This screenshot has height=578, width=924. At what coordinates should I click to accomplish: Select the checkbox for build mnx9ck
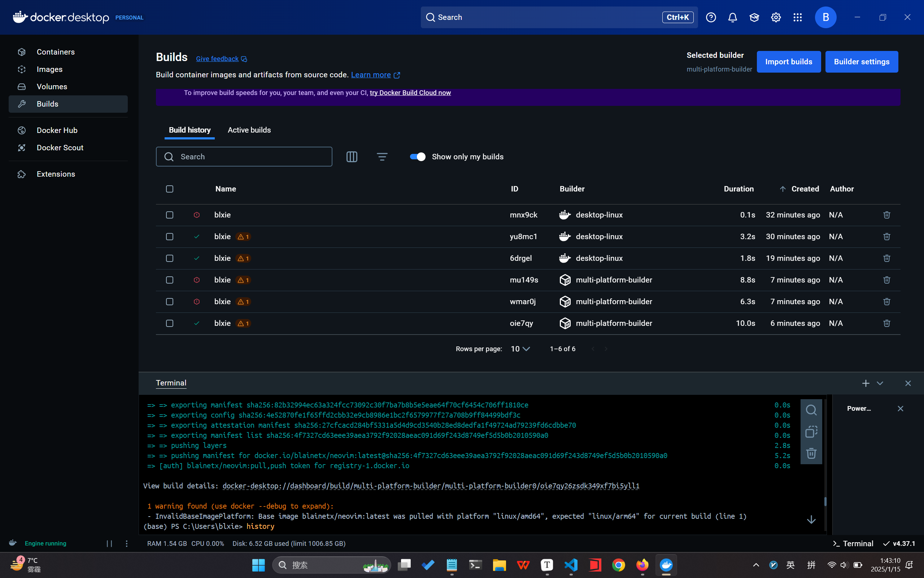tap(170, 215)
